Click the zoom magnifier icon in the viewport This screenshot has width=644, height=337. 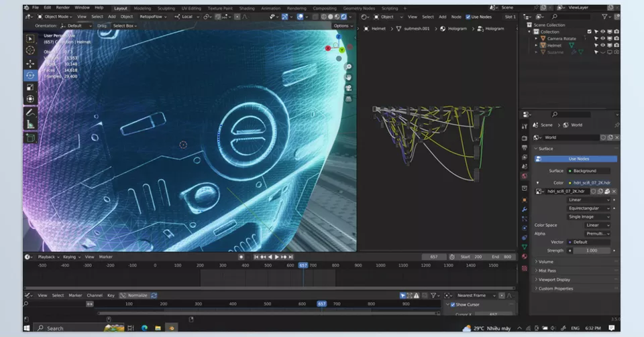pos(349,67)
